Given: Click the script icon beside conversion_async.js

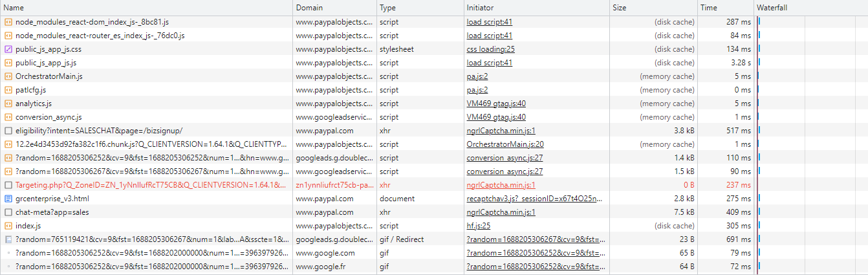Looking at the screenshot, I should (8, 117).
